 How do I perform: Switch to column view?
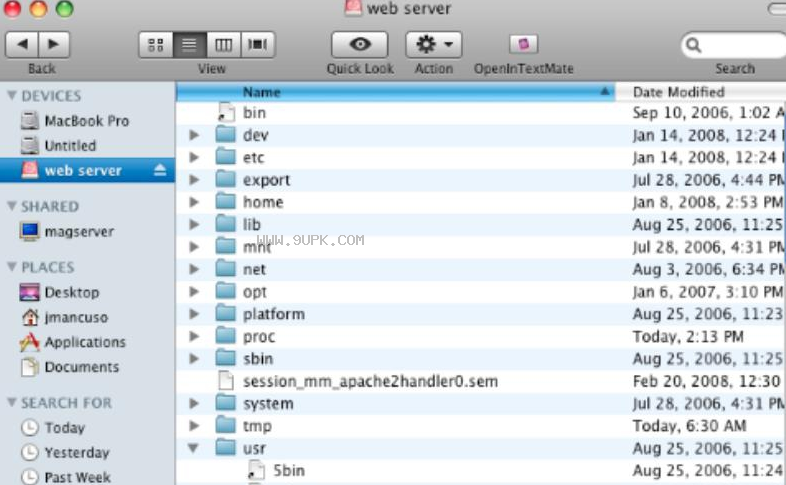(x=224, y=45)
